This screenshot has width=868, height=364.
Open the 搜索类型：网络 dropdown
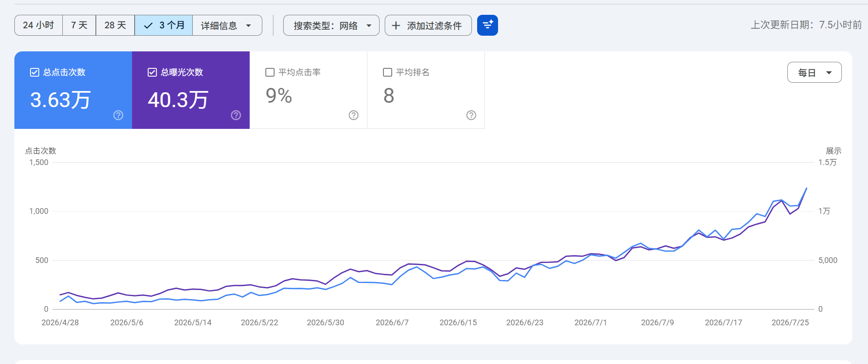click(x=331, y=25)
